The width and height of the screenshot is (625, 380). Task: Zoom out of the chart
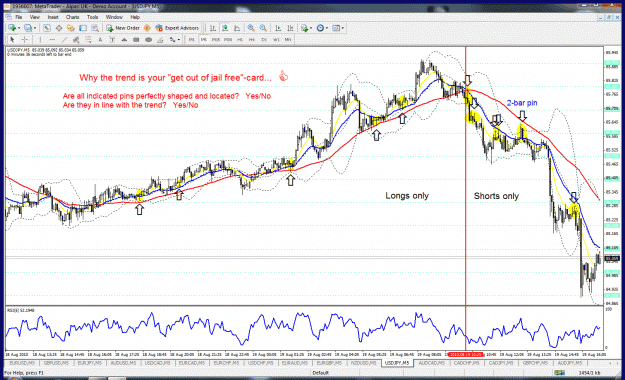click(263, 28)
